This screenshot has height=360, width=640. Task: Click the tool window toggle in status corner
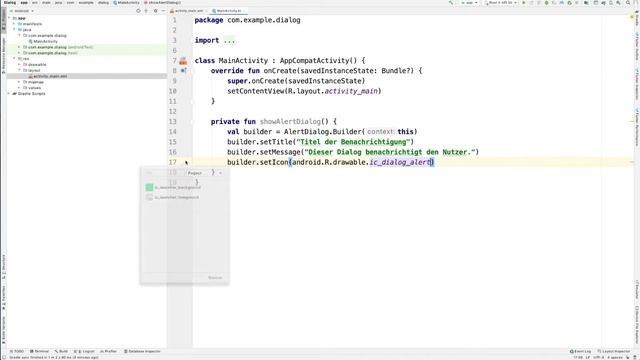coord(3,357)
